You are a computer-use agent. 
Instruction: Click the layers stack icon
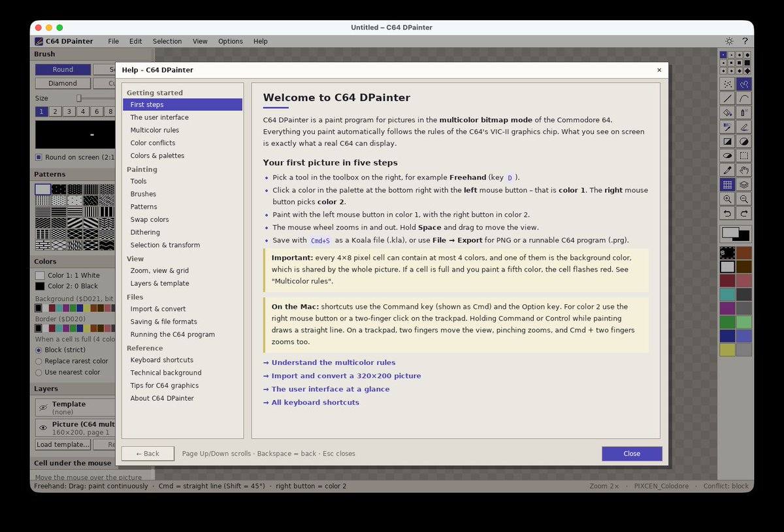point(743,185)
